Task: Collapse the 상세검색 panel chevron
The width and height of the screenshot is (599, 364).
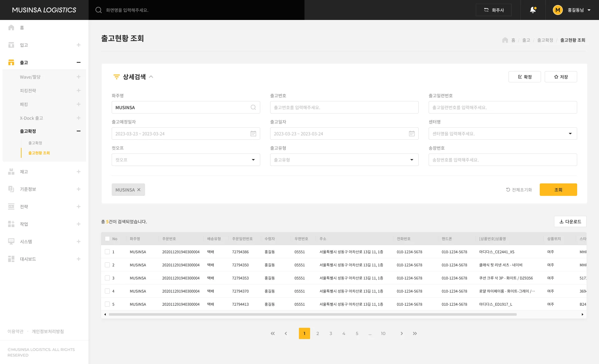Action: pos(151,77)
